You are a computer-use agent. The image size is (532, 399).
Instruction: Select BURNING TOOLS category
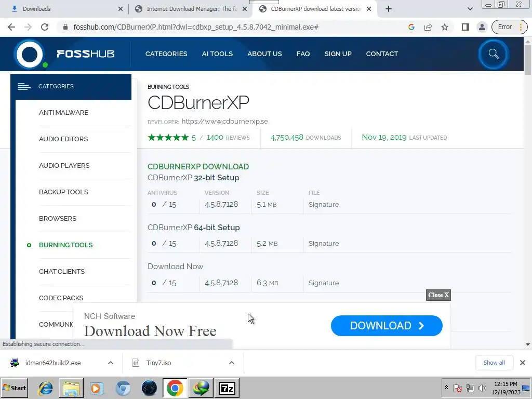[x=66, y=245]
